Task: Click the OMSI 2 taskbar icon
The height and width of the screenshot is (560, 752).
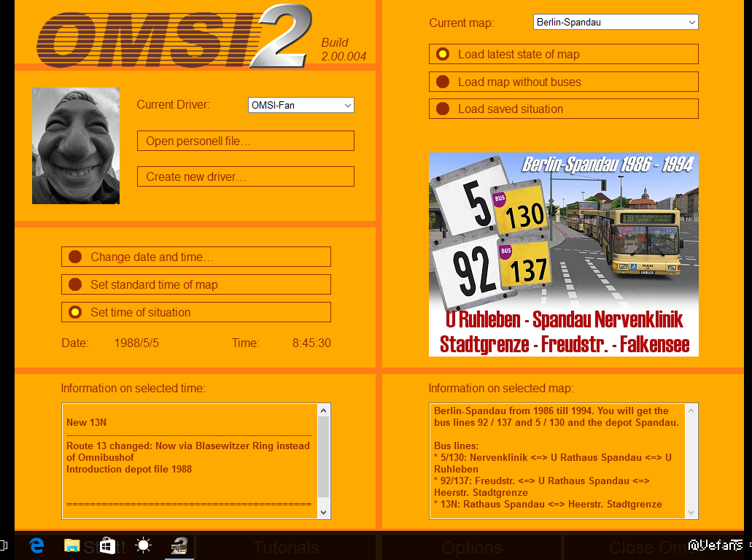Action: coord(179,545)
